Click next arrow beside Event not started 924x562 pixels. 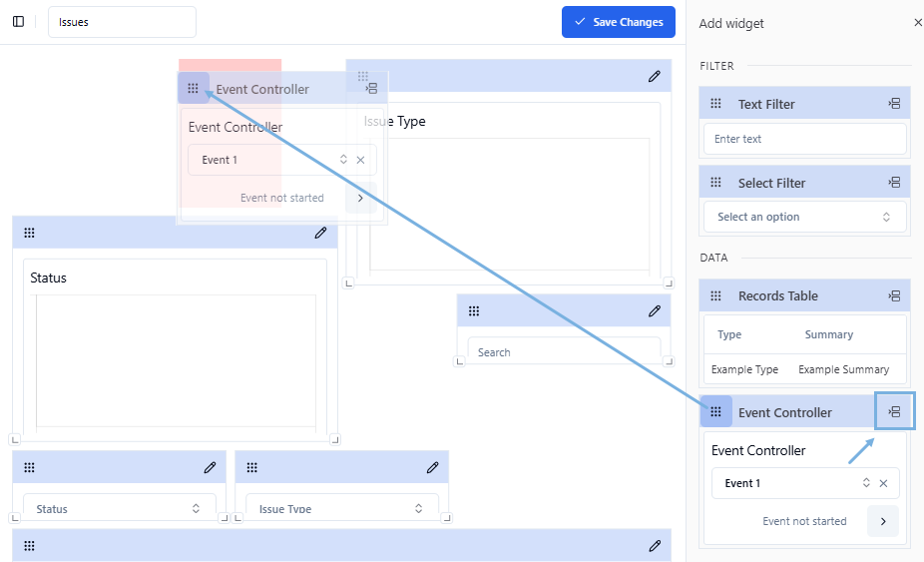click(x=883, y=521)
